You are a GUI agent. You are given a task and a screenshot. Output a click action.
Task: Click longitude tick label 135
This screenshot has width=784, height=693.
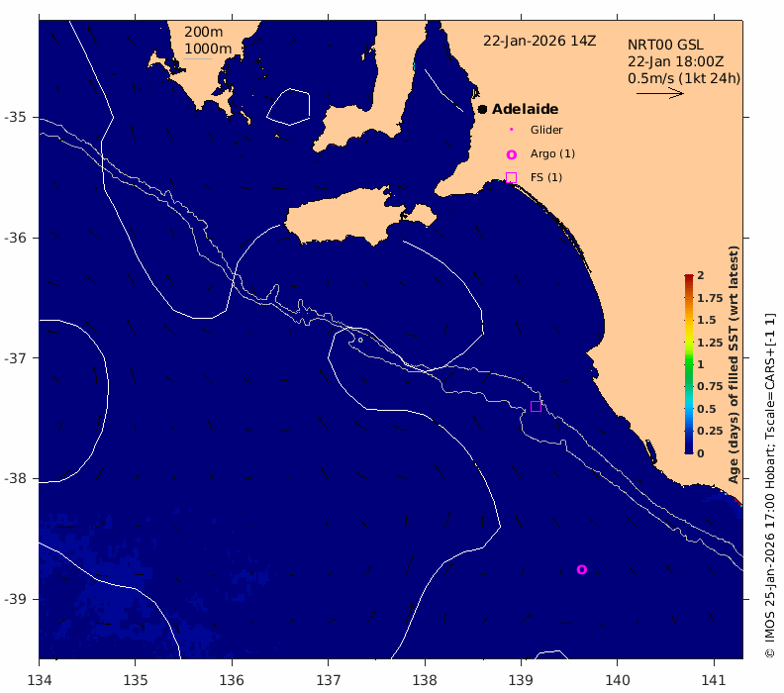tap(136, 680)
